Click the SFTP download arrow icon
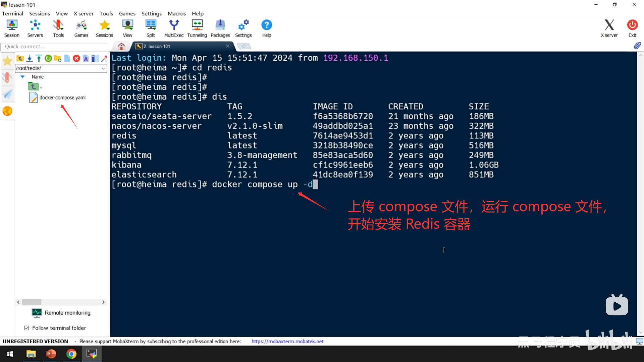Screen dimensions: 644x362 30,58
